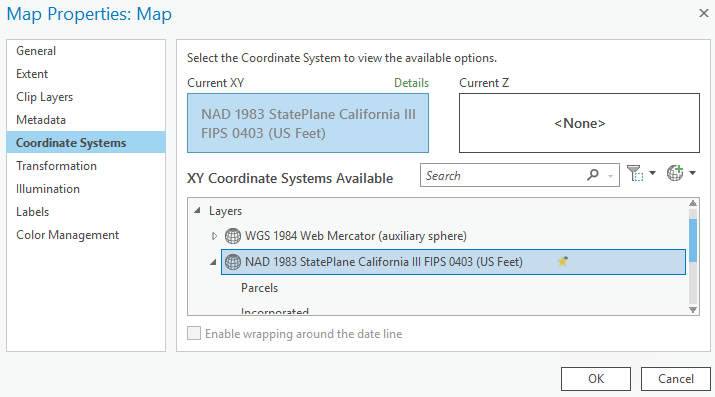Select NAD 1983 StatePlane California III tree row
The width and height of the screenshot is (715, 397).
coord(453,262)
